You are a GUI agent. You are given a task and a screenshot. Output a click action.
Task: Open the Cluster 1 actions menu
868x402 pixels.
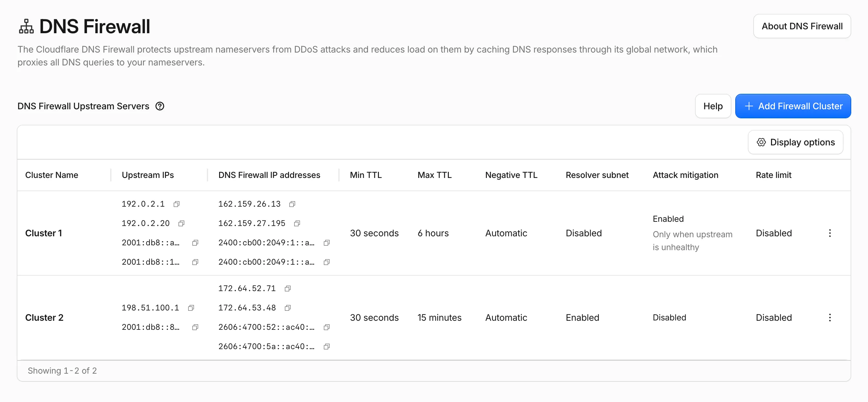[830, 233]
